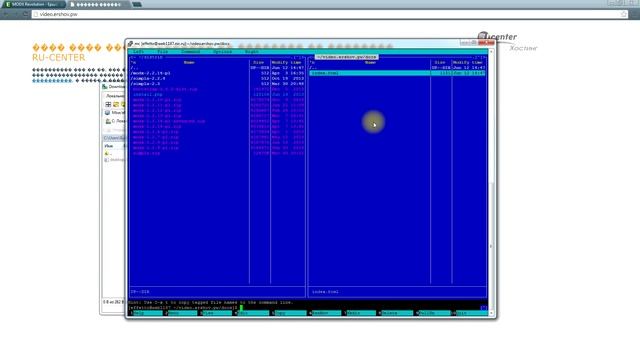Select the /.. parent entry in right panel
640x360 pixels.
[313, 68]
